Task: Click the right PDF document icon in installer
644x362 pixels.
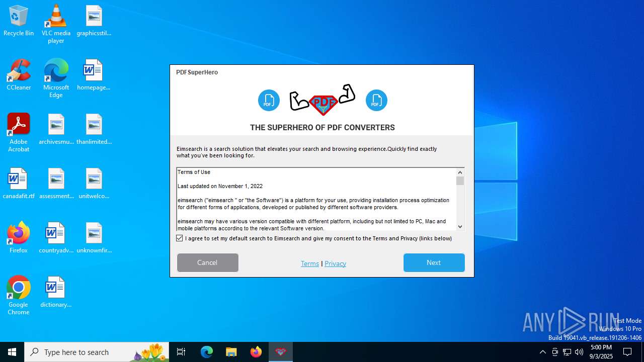Action: tap(376, 100)
